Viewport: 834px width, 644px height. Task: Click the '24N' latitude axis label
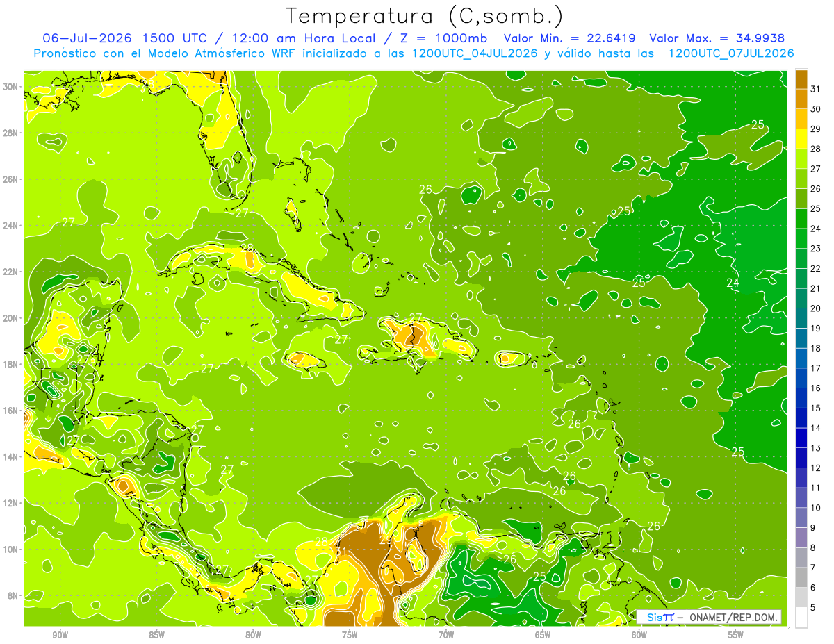coord(10,226)
